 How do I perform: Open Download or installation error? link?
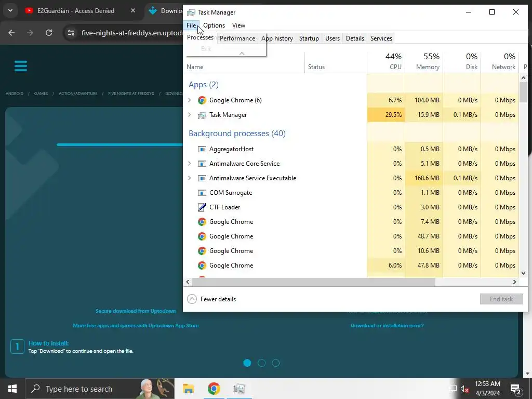pos(387,326)
